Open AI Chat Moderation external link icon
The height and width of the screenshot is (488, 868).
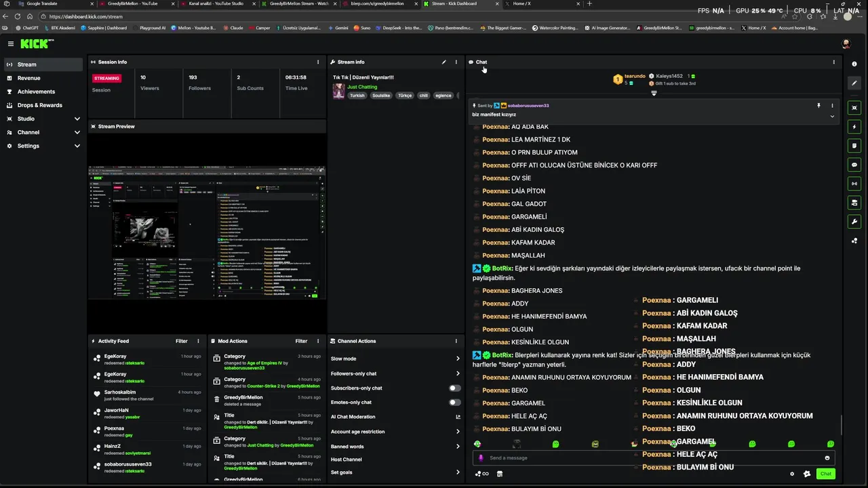point(458,417)
